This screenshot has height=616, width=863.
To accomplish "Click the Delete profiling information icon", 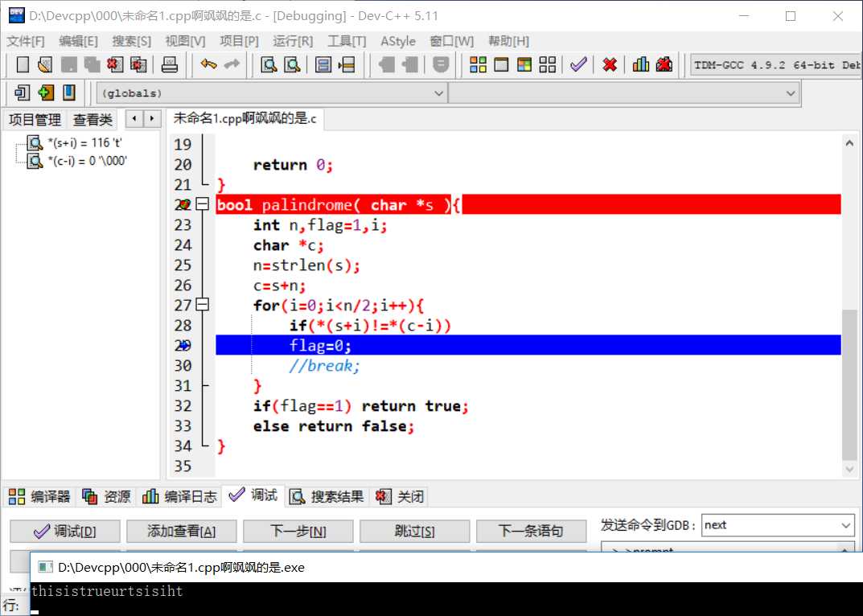I will coord(664,65).
